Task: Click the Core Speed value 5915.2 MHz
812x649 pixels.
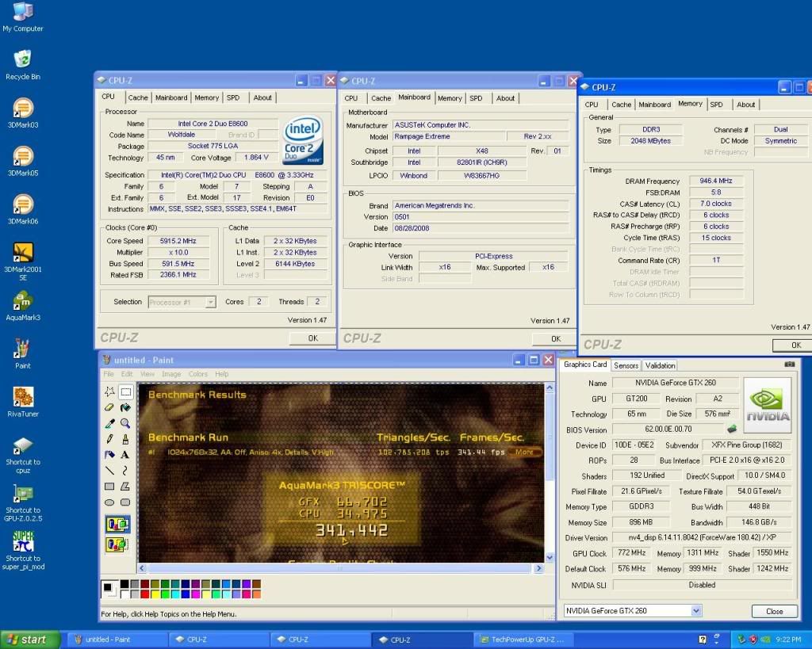Action: [x=178, y=241]
